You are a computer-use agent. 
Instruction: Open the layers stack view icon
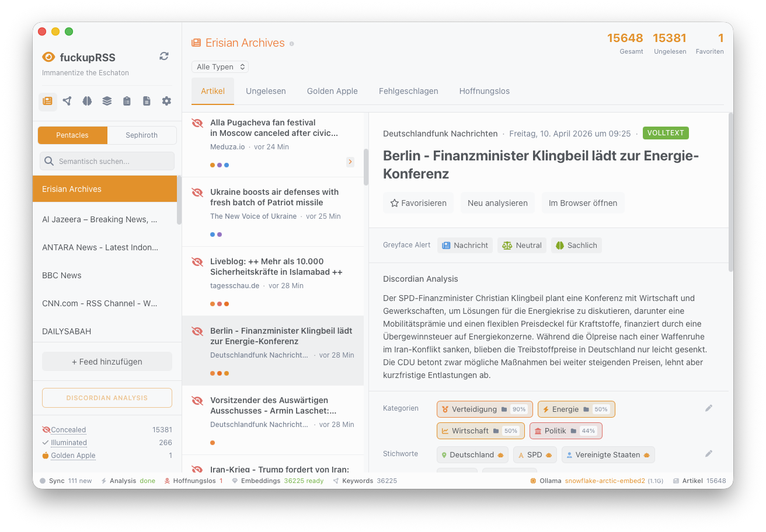click(x=107, y=101)
